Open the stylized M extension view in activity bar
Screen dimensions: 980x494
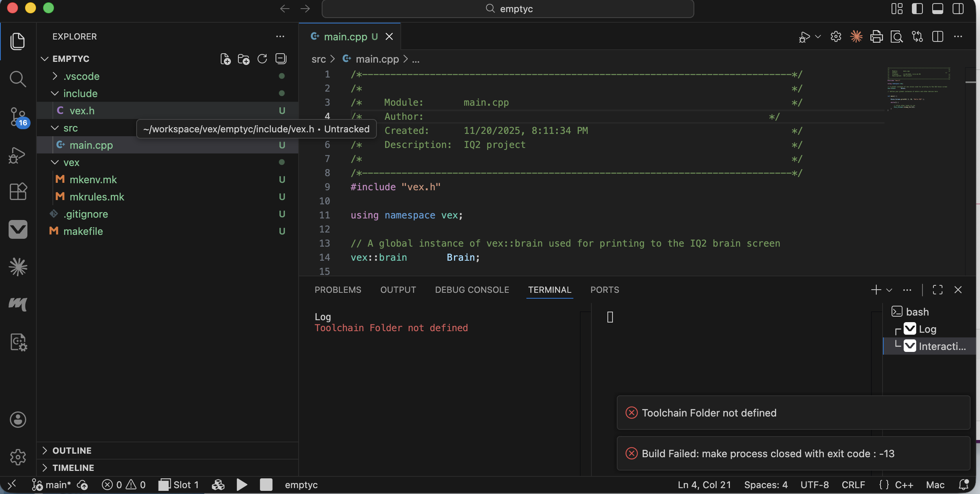[x=18, y=304]
